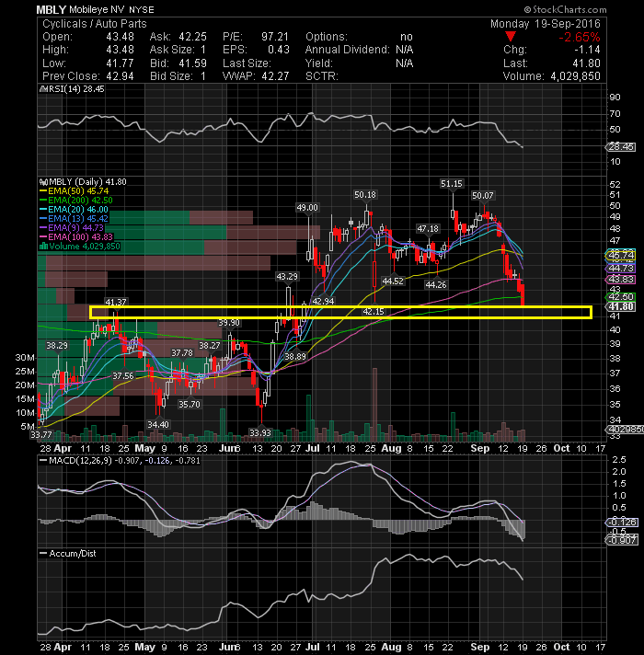This screenshot has height=655, width=644.
Task: Click the 42.15 price label
Action: click(374, 312)
